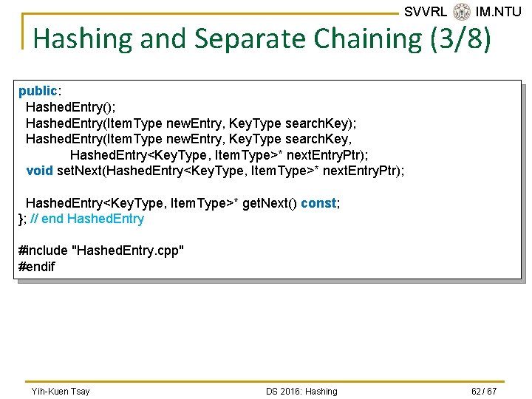This screenshot has width=532, height=399.
Task: Click the page number '62 / 67'
Action: [484, 391]
